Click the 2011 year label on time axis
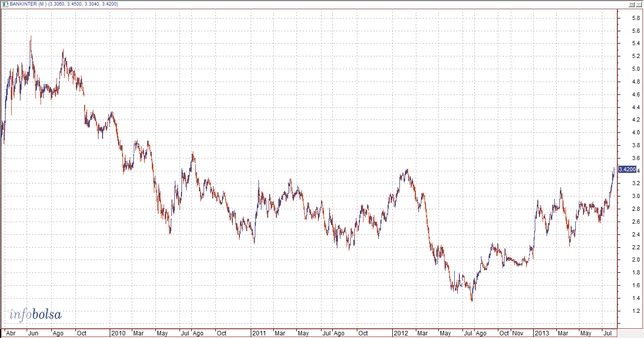Image resolution: width=644 pixels, height=338 pixels. [x=259, y=333]
